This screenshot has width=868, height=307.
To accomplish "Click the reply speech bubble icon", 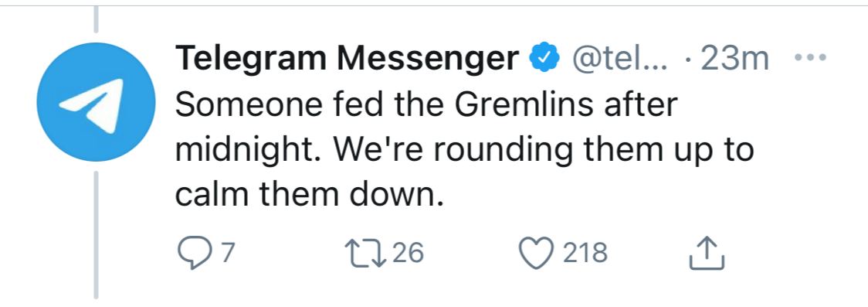I will pos(195,254).
